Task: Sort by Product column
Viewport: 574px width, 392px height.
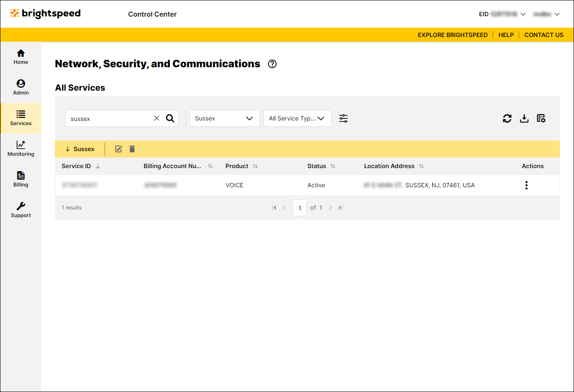Action: [255, 166]
